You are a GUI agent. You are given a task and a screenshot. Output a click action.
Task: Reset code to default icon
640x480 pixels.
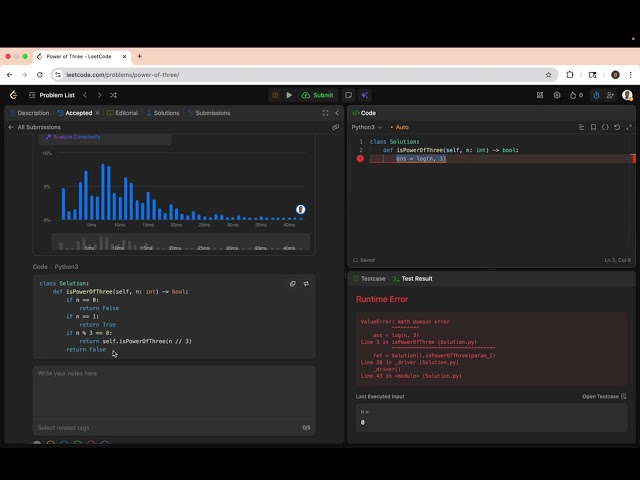coord(617,127)
